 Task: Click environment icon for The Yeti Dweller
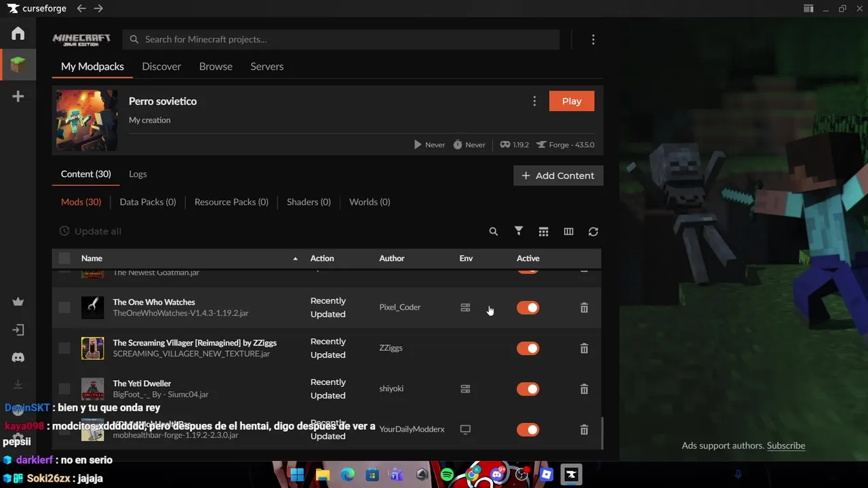tap(465, 389)
